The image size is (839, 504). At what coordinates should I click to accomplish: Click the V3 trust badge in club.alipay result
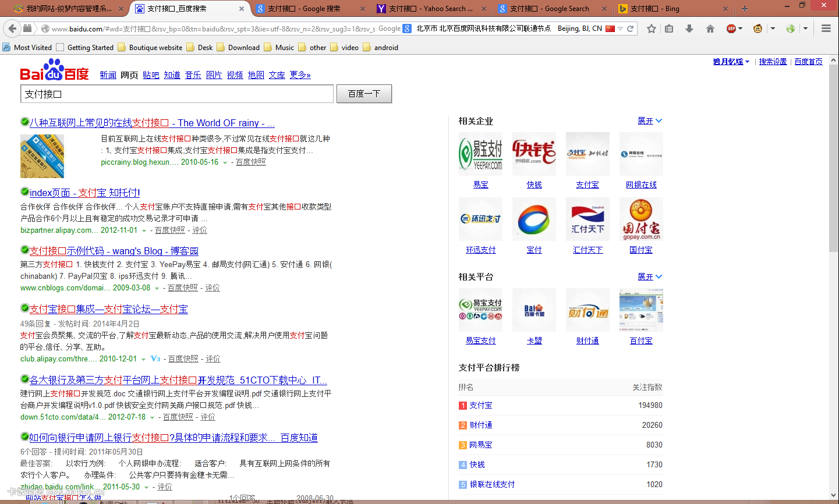155,359
